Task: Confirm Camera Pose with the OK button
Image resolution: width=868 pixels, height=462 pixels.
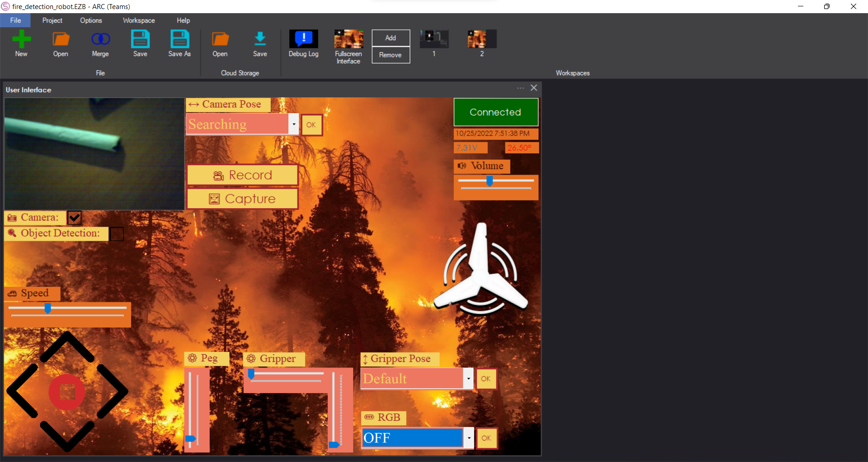Action: point(311,125)
